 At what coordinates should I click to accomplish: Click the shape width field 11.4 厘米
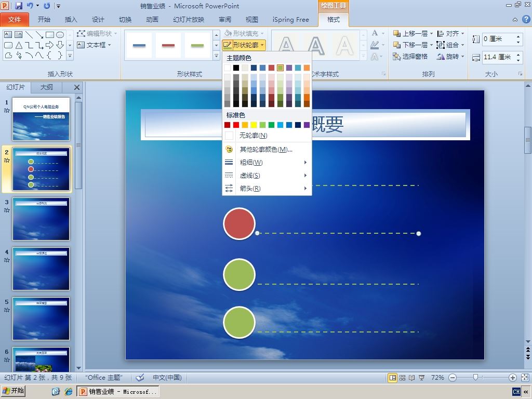coord(499,57)
